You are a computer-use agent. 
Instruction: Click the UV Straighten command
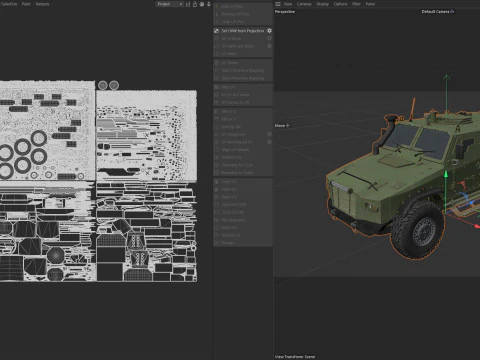(233, 134)
